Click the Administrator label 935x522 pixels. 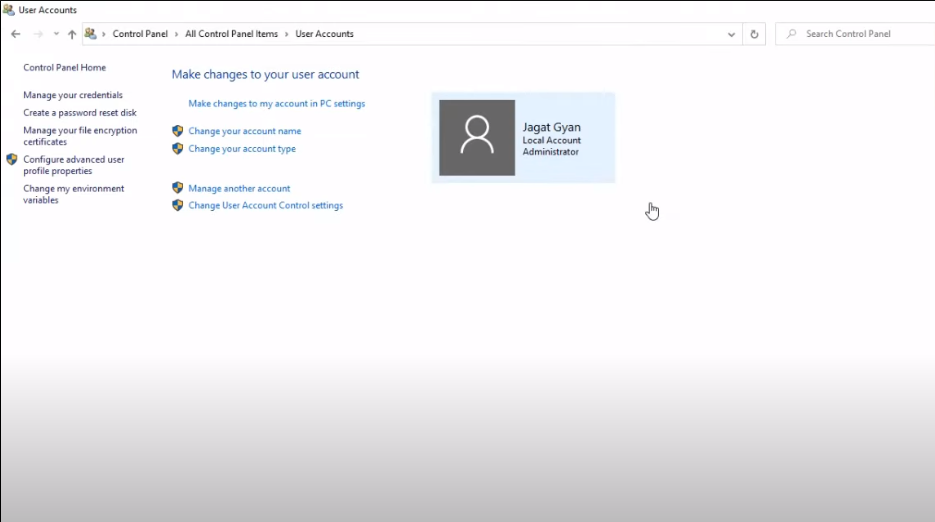(550, 152)
